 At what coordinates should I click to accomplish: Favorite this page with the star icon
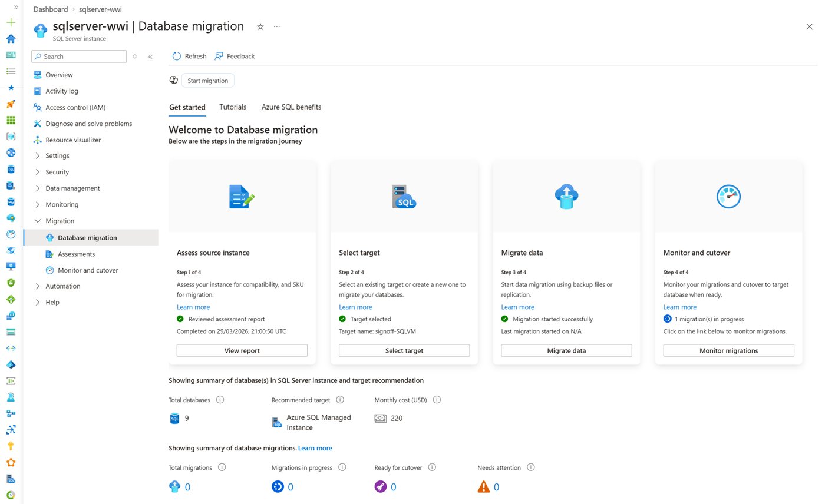point(260,26)
